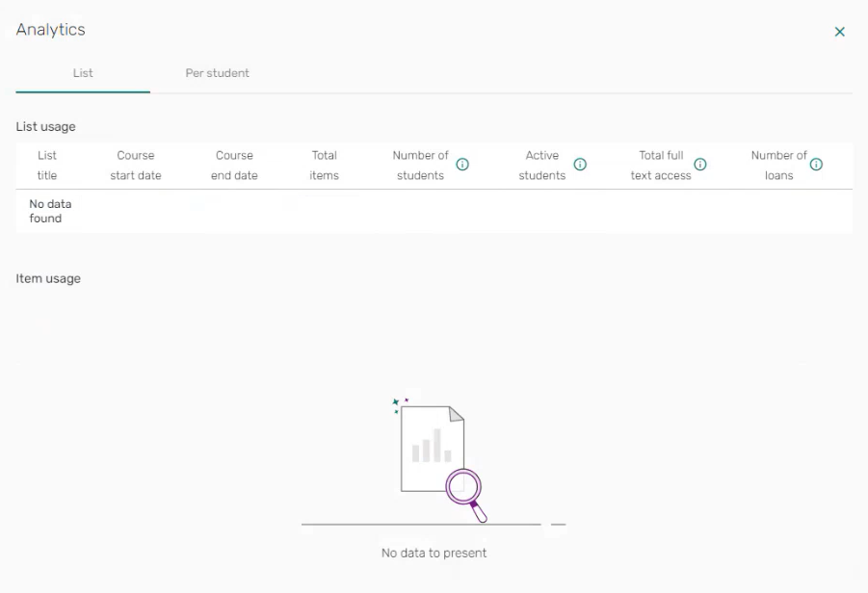Click the Active students header text

coord(542,166)
